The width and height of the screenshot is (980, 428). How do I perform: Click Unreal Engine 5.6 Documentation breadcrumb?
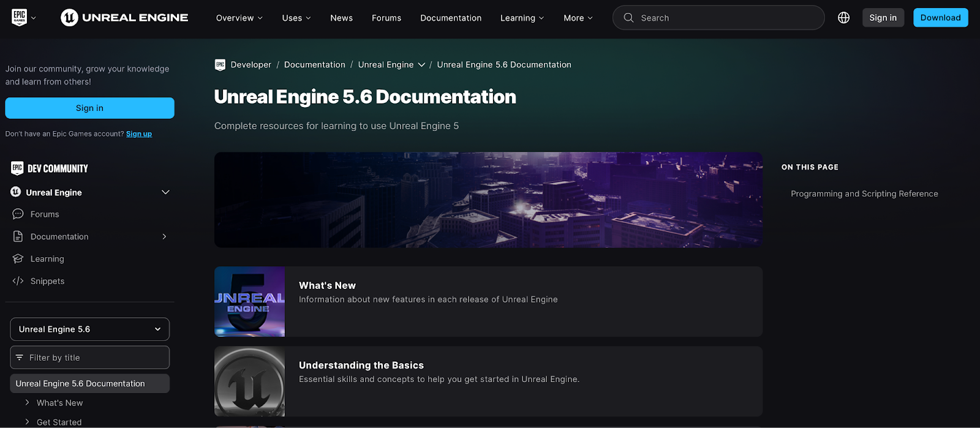(x=504, y=65)
